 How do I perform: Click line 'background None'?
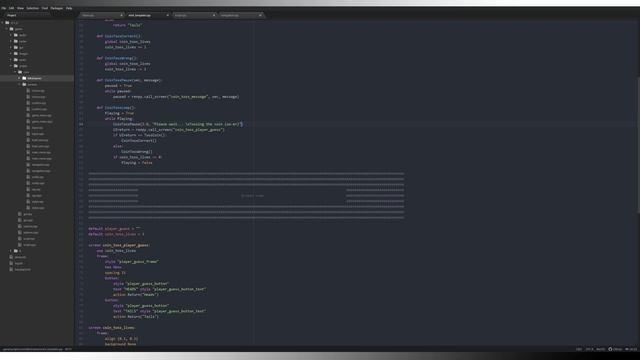(x=120, y=344)
